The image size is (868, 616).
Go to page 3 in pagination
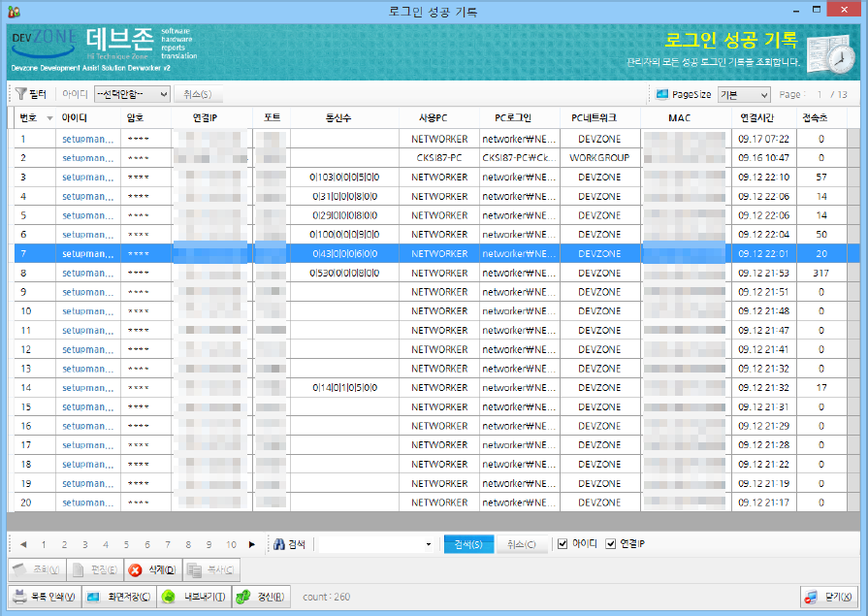pos(84,544)
